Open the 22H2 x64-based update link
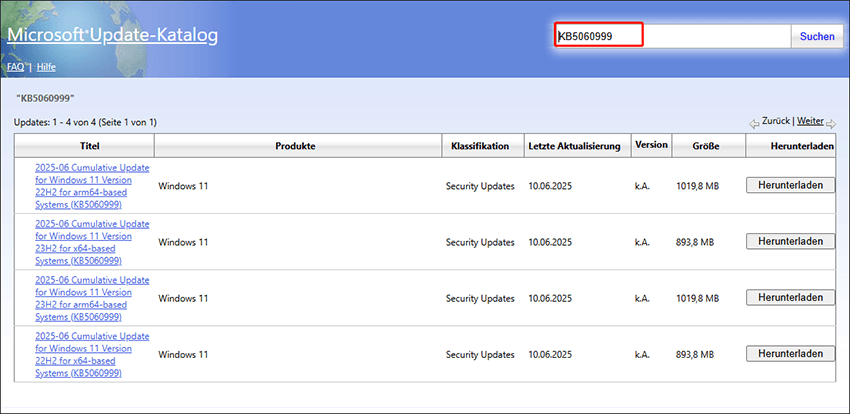850x414 pixels. point(92,354)
